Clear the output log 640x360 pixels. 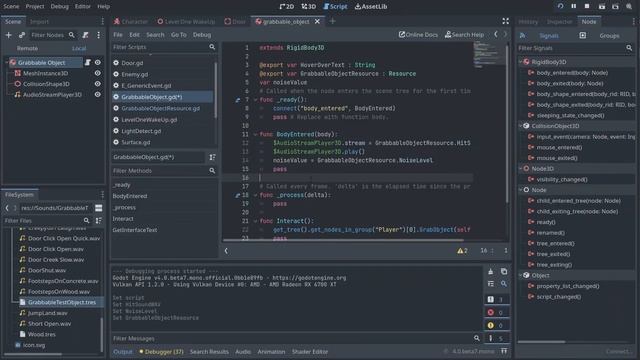point(491,271)
